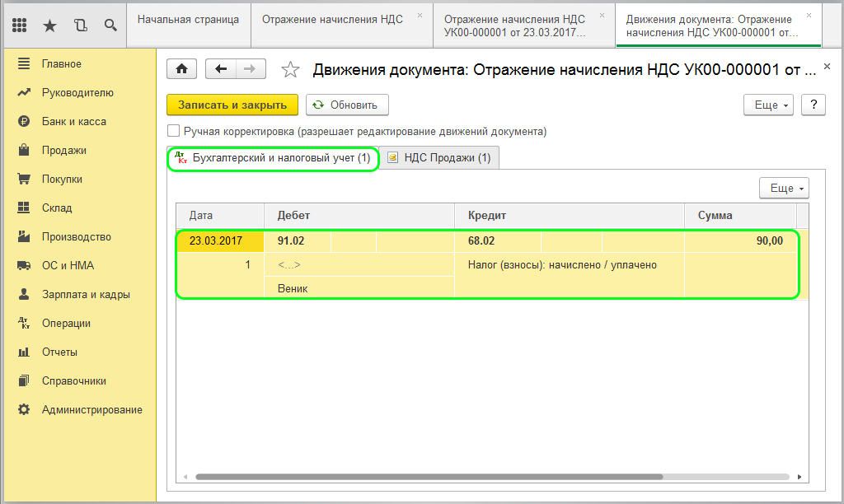Click the Сумма column header
Viewport: 844px width, 504px height.
(x=741, y=215)
